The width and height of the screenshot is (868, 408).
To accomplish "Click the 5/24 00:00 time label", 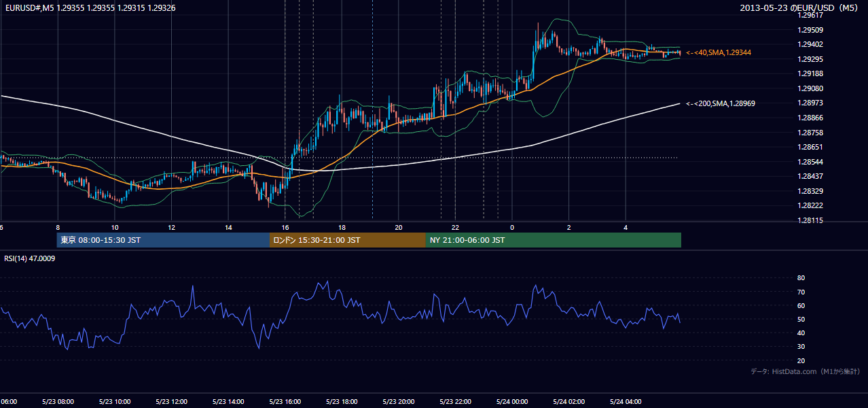I will point(512,402).
